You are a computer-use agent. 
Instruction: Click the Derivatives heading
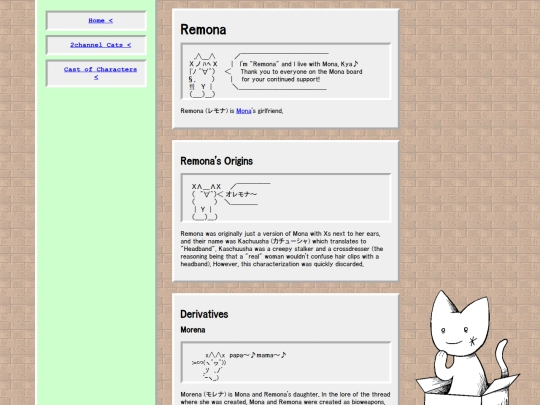click(x=204, y=314)
